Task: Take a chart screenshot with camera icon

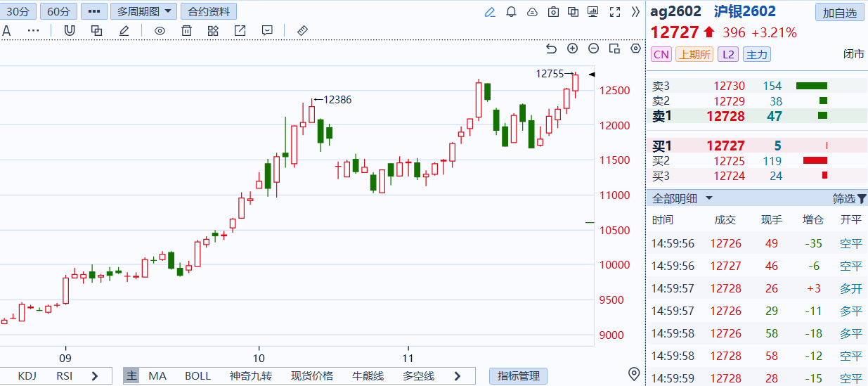Action: [553, 12]
